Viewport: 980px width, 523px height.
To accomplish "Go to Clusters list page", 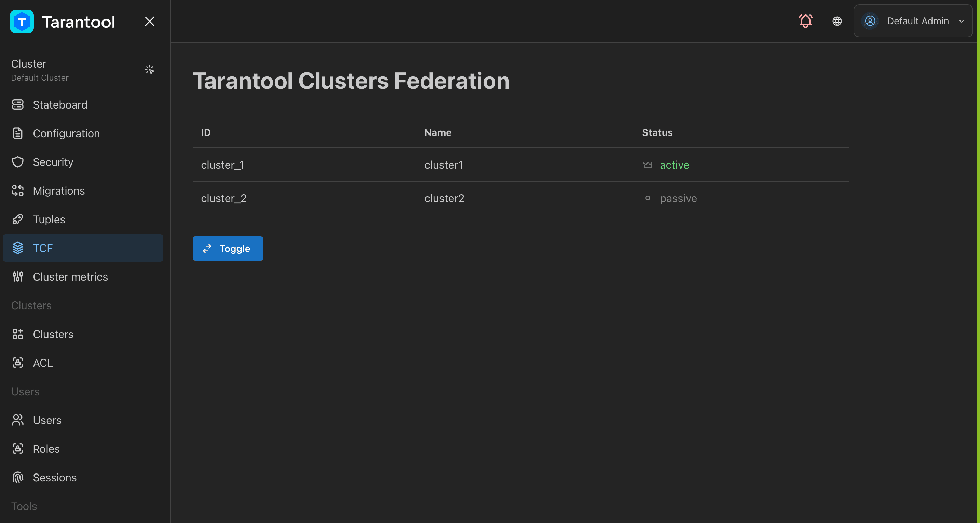I will tap(83, 334).
